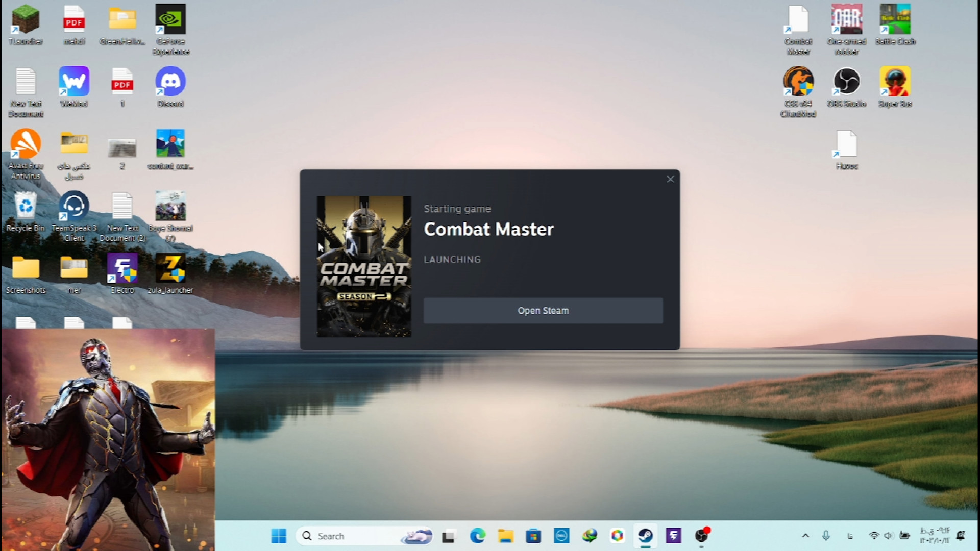The image size is (980, 551).
Task: Click the battery tray icon
Action: pyautogui.click(x=904, y=536)
